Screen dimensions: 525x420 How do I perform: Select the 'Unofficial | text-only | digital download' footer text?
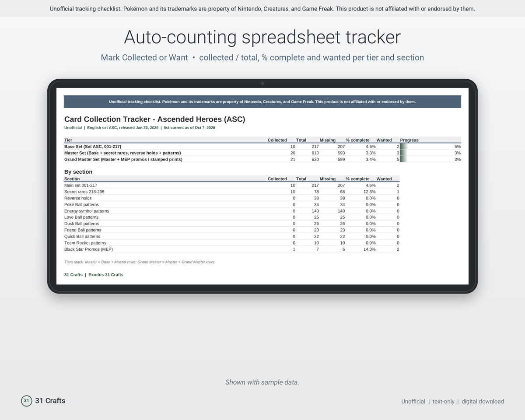coord(452,402)
